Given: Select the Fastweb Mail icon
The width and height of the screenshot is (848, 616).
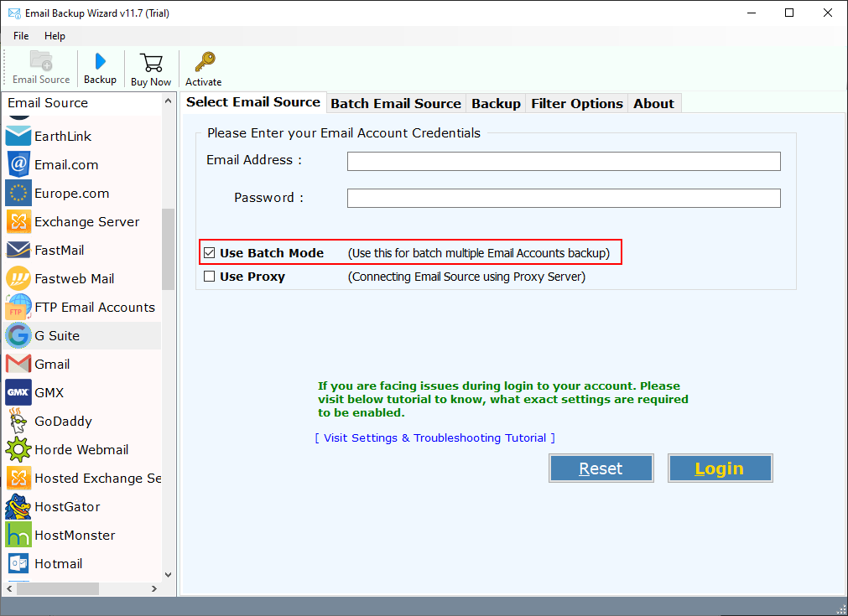Looking at the screenshot, I should click(x=18, y=279).
